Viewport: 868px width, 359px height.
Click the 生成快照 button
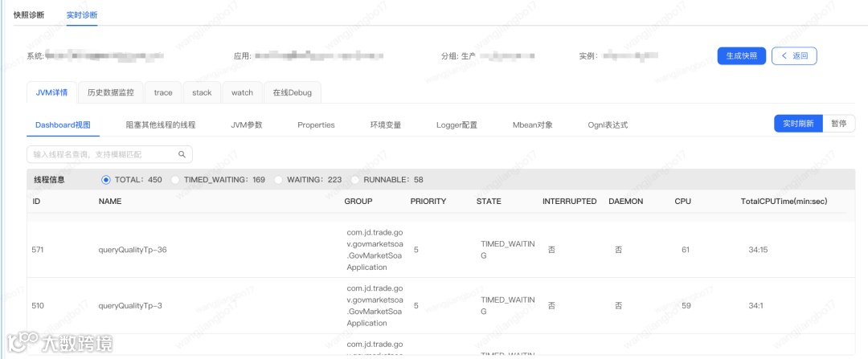pos(741,56)
